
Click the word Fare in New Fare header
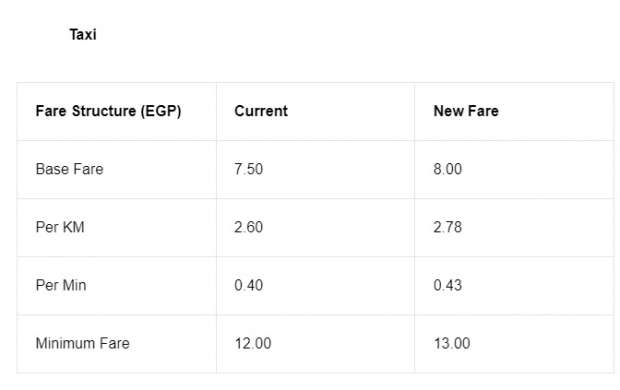click(482, 111)
